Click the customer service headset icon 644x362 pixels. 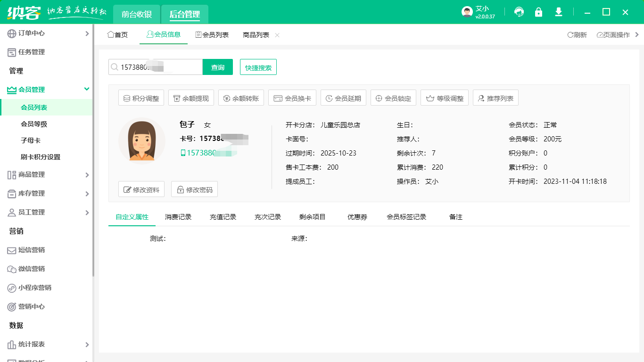[x=519, y=12]
